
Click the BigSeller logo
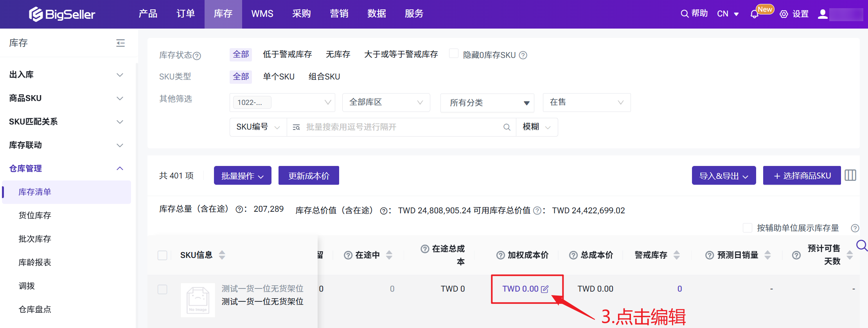point(62,14)
